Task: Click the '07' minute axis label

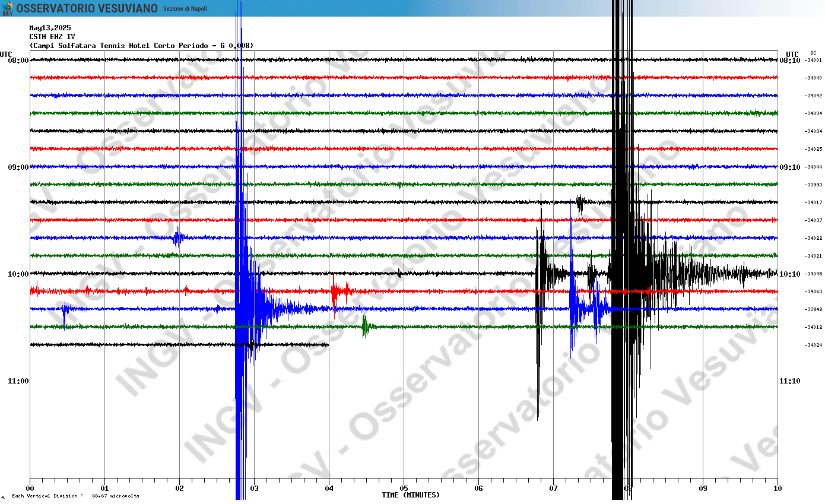Action: coord(554,489)
